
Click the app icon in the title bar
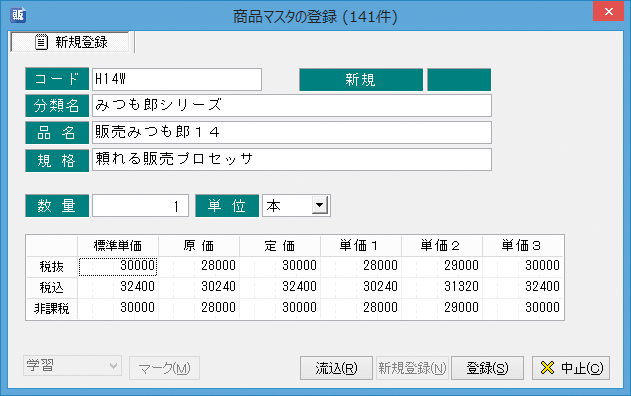pos(18,15)
